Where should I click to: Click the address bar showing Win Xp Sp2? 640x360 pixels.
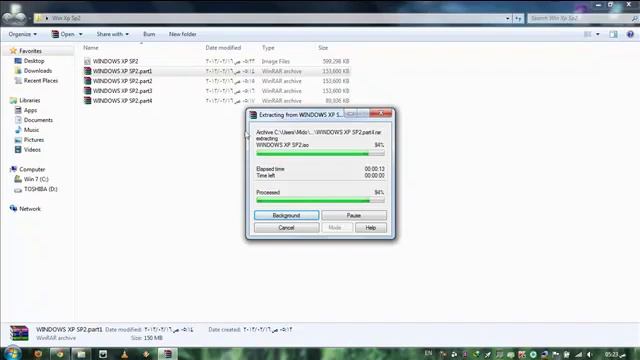[269, 18]
